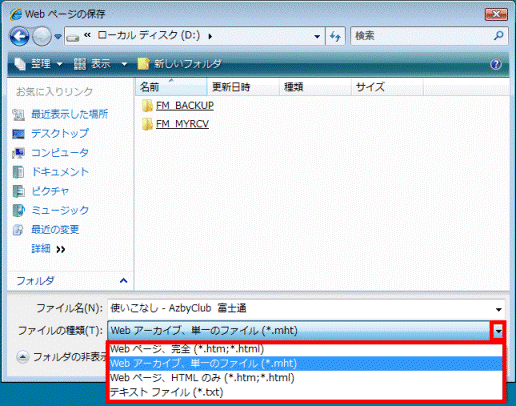Click the file type dropdown arrow button
Screen dimensions: 516x406
pyautogui.click(x=498, y=331)
